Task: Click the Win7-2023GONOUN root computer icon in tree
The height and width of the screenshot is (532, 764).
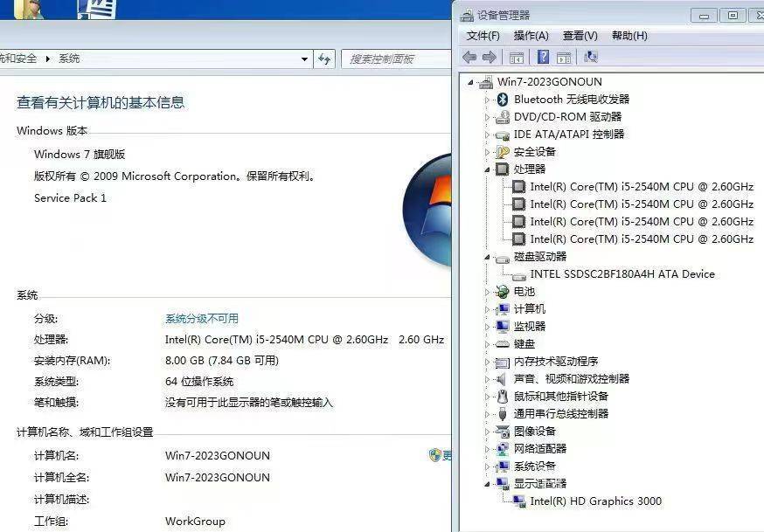Action: click(486, 82)
